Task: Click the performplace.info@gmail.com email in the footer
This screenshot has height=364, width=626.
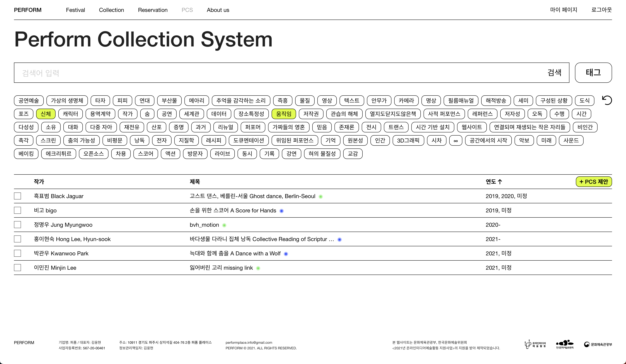Action: pos(249,342)
